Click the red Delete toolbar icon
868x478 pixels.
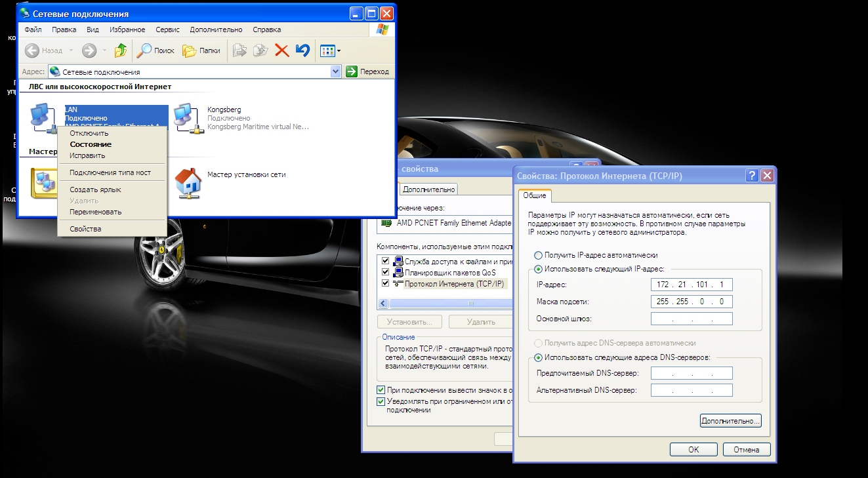(x=281, y=50)
